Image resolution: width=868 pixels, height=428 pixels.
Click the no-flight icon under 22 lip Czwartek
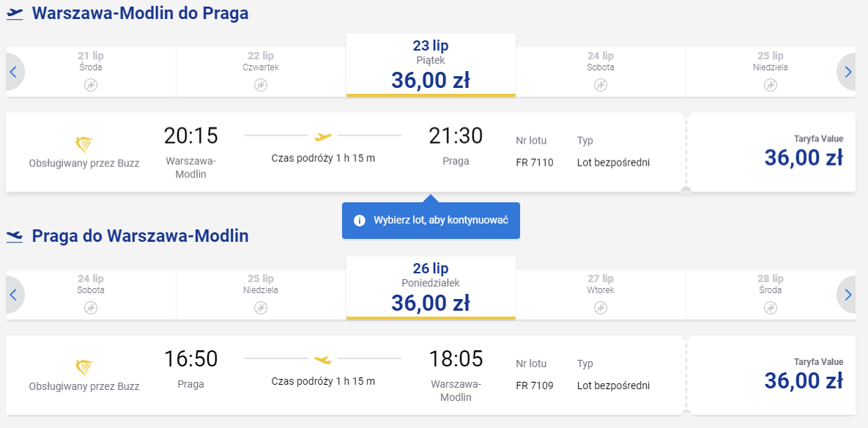click(x=261, y=85)
